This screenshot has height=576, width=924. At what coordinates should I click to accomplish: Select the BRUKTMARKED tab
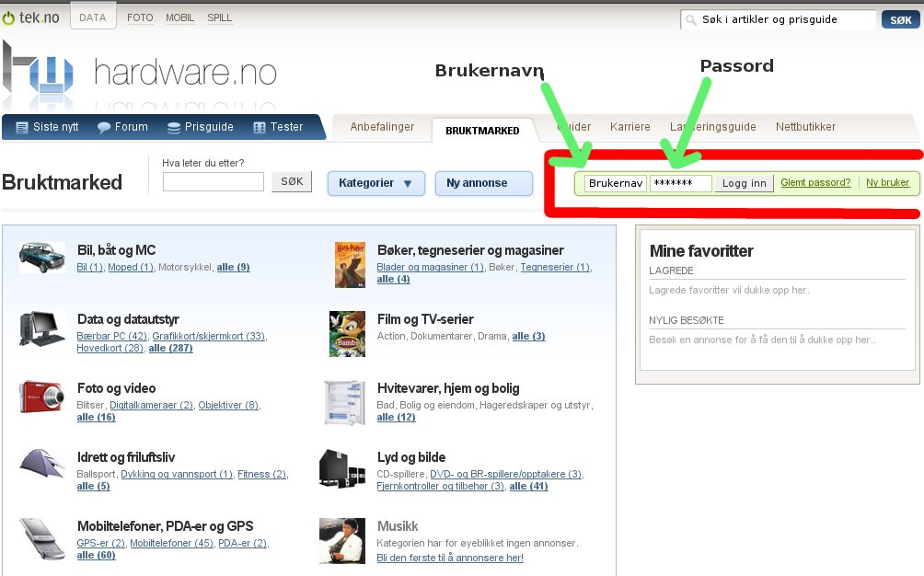(482, 130)
